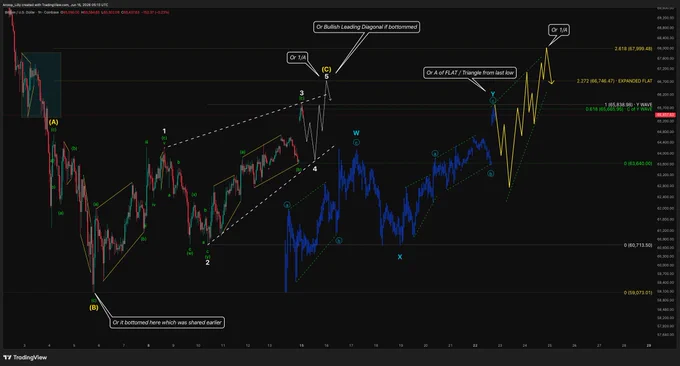
Task: Select the green "0.618 C of Y WAVE" label
Action: pyautogui.click(x=619, y=109)
